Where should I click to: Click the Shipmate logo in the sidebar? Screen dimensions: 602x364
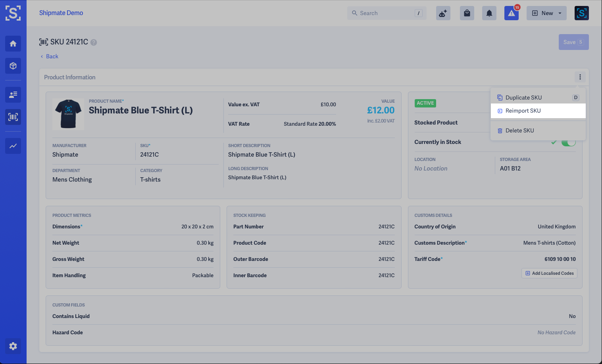click(x=13, y=13)
